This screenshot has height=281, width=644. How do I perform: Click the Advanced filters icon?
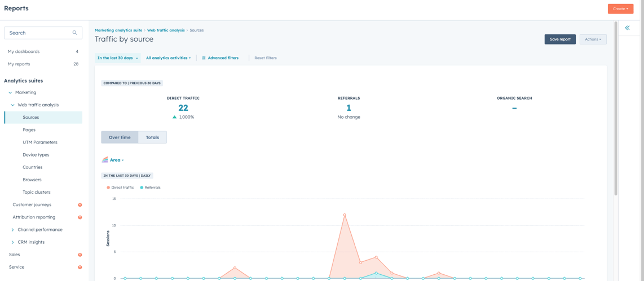click(204, 58)
